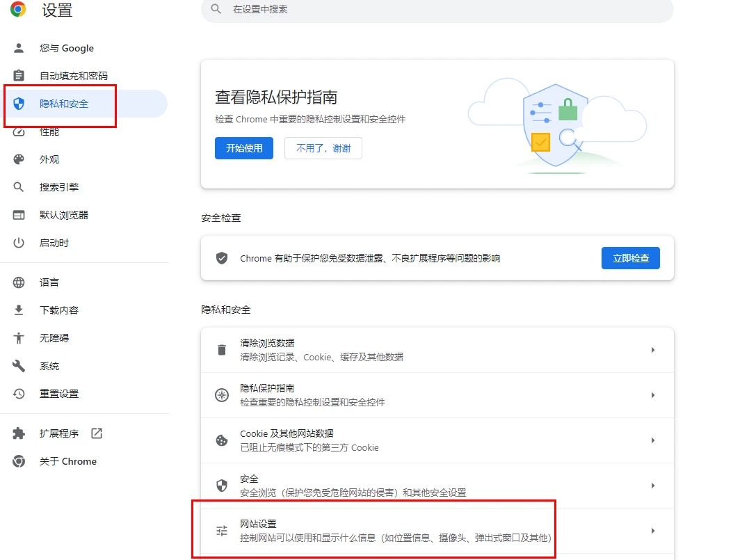Viewport: 749px width, 560px height.
Task: Expand the 安全 row arrow
Action: pos(653,486)
